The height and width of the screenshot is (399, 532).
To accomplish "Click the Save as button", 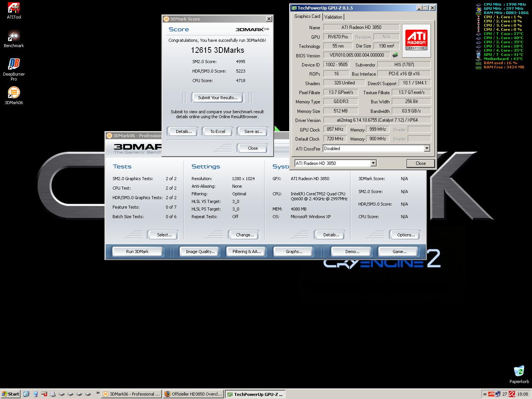I will click(253, 131).
